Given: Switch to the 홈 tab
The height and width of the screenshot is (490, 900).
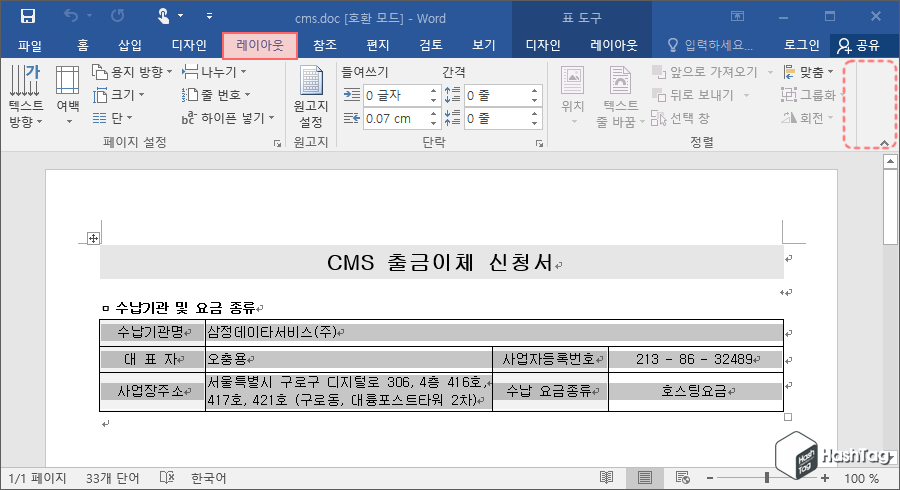Looking at the screenshot, I should pos(83,45).
